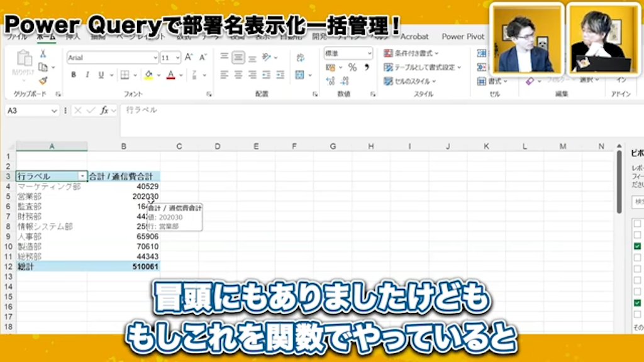Screen dimensions: 644x362
Task: Toggle the second checked pivot field checkbox
Action: [x=638, y=302]
